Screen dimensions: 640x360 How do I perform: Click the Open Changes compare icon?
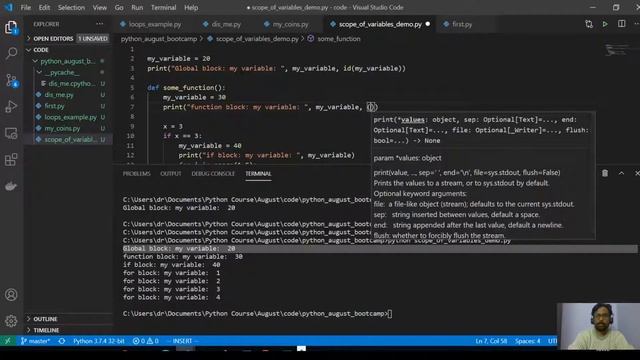[589, 24]
